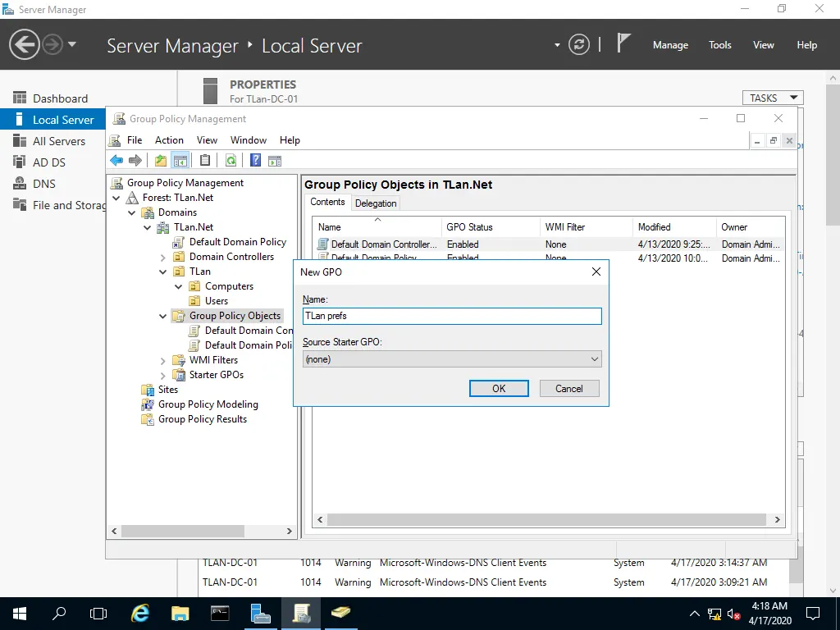Click Windows Start button
The height and width of the screenshot is (630, 840).
coord(20,614)
